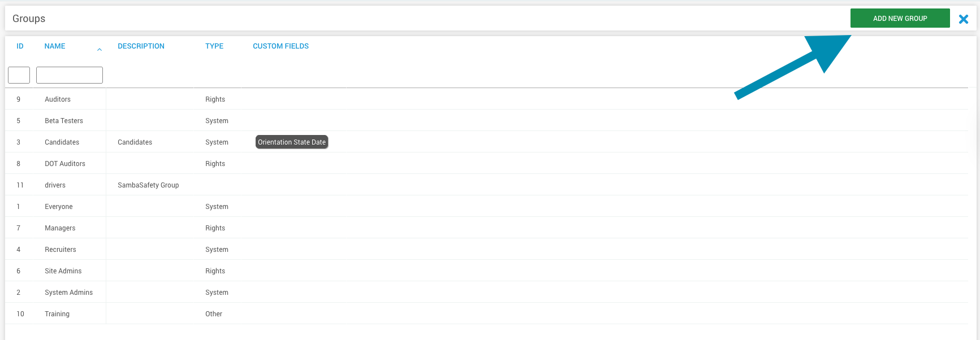Open the Everyone group
Screen dimensions: 980x340
(x=59, y=207)
